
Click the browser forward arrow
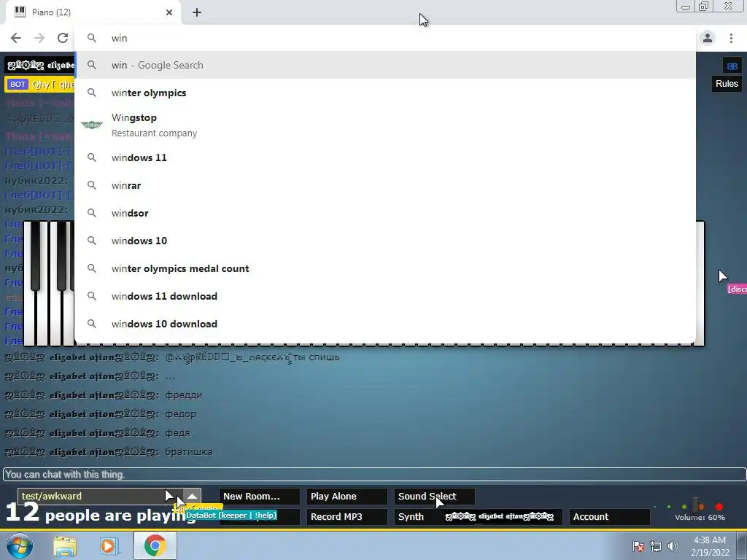(39, 38)
